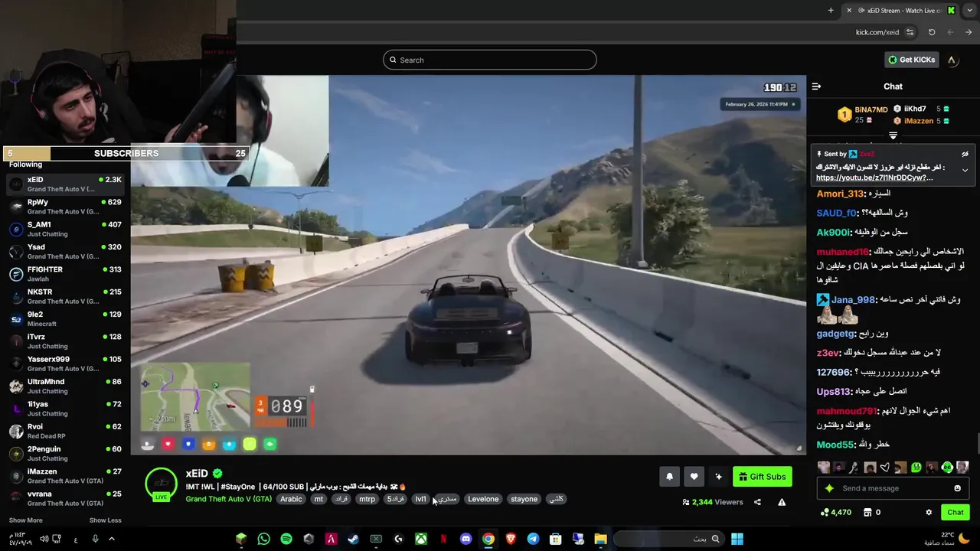This screenshot has height=551, width=980.
Task: Click the Get KICKs button
Action: click(911, 60)
